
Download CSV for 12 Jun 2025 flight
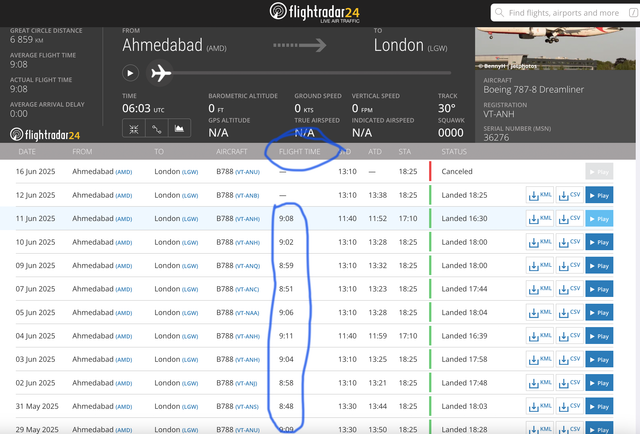click(x=569, y=195)
